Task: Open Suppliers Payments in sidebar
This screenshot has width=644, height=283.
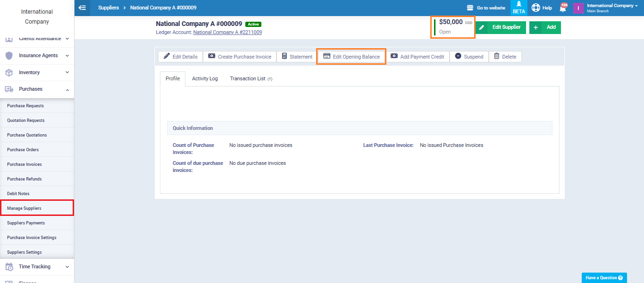Action: pos(26,223)
